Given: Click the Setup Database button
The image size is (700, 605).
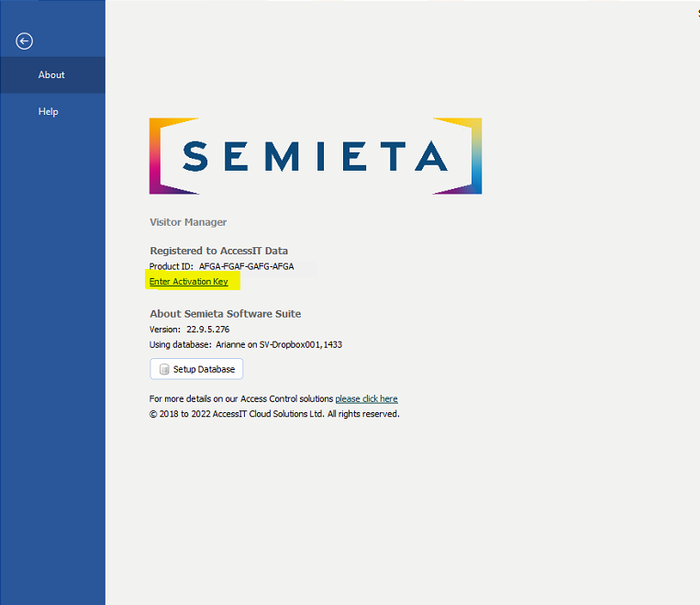Looking at the screenshot, I should [x=196, y=369].
